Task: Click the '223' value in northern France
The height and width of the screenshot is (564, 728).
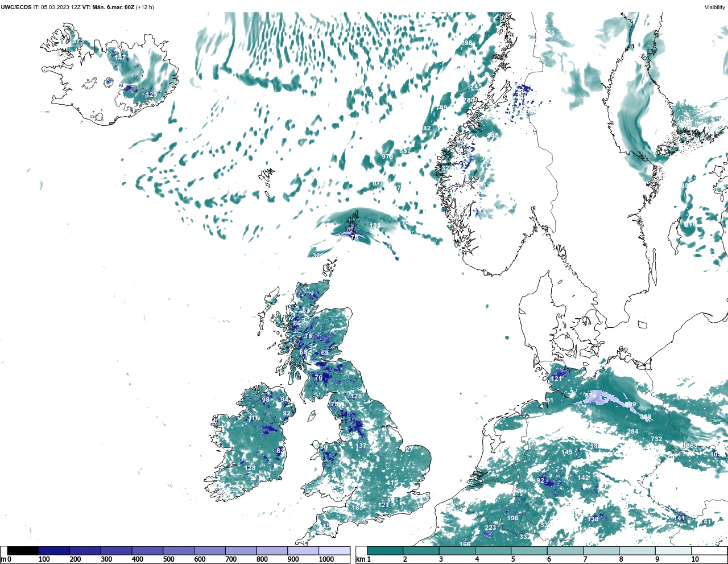Action: [491, 528]
